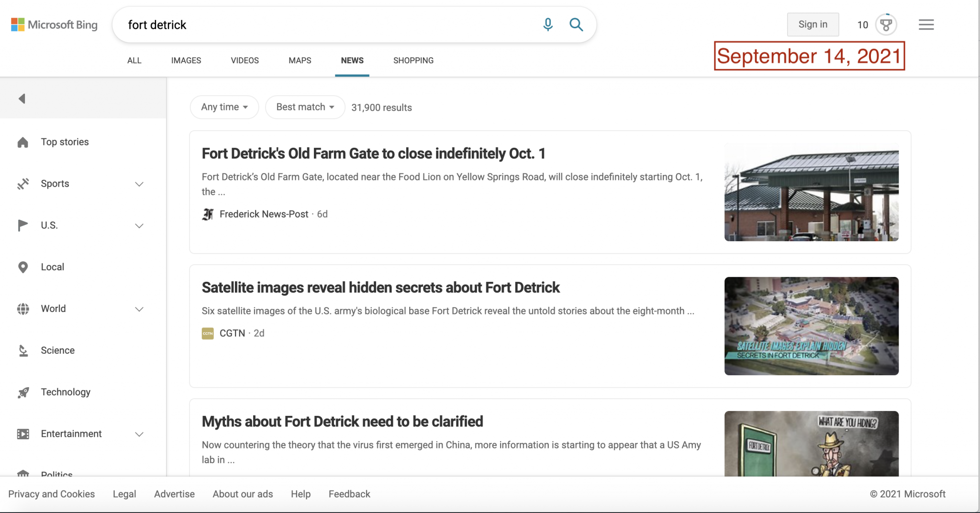Expand the Entertainment category chevron
This screenshot has width=980, height=513.
pos(139,435)
